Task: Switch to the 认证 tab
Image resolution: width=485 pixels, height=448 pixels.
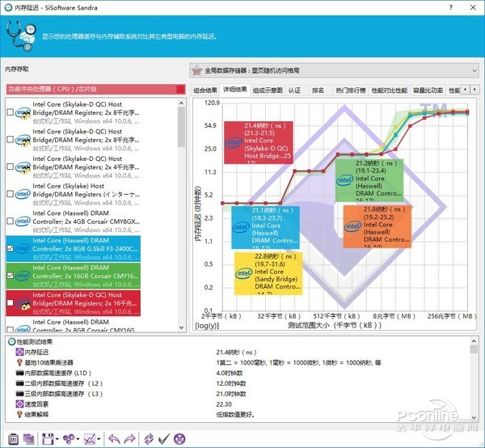Action: pyautogui.click(x=294, y=91)
